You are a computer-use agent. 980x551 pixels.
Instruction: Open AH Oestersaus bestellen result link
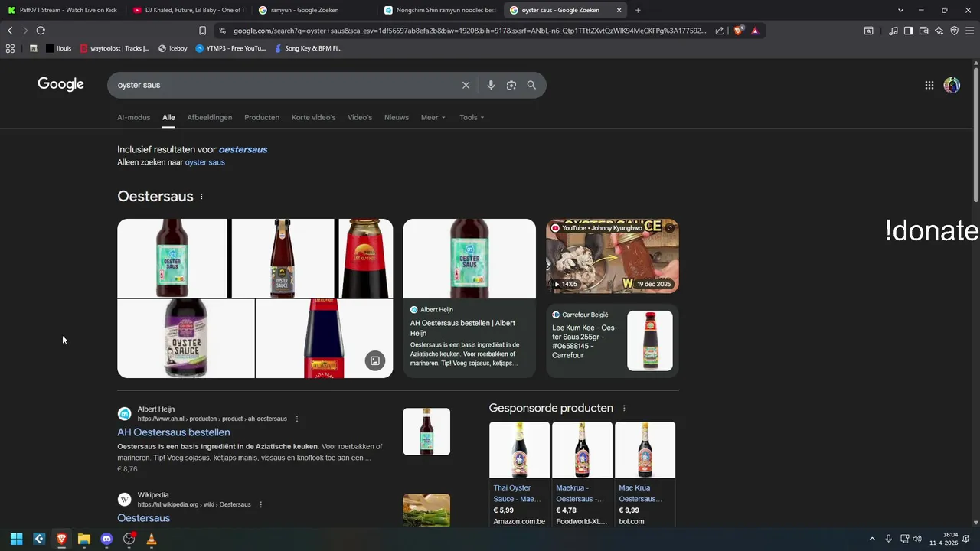[174, 432]
